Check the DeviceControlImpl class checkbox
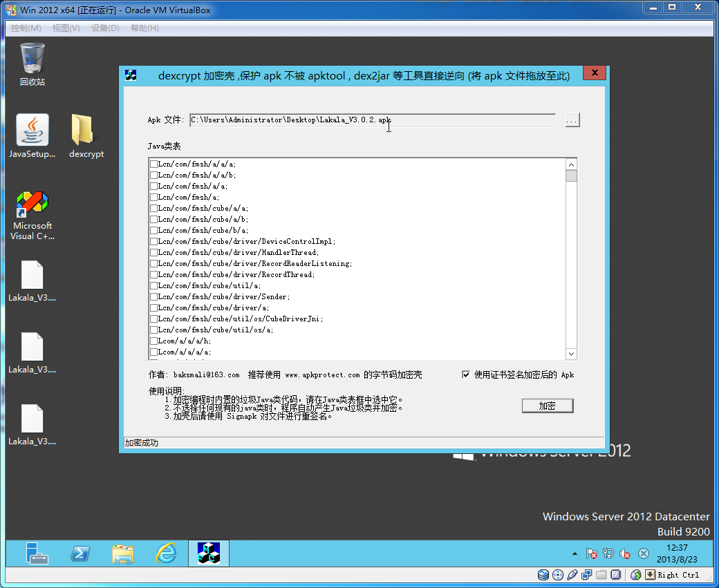Screen dimensions: 719x588 pos(154,242)
